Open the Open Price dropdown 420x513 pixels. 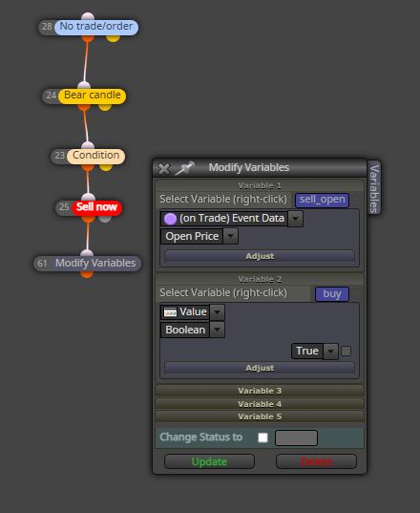pyautogui.click(x=230, y=236)
